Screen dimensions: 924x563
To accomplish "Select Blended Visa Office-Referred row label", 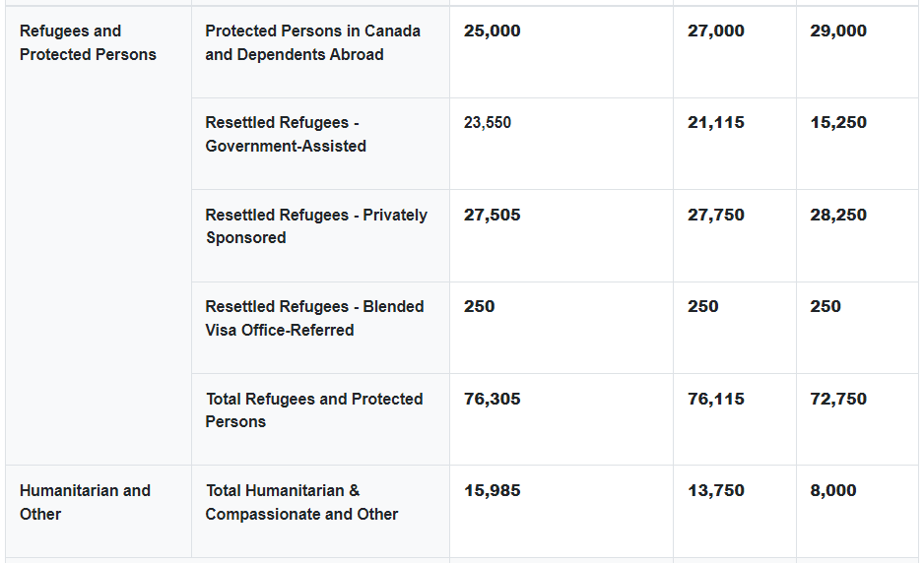I will [x=314, y=318].
